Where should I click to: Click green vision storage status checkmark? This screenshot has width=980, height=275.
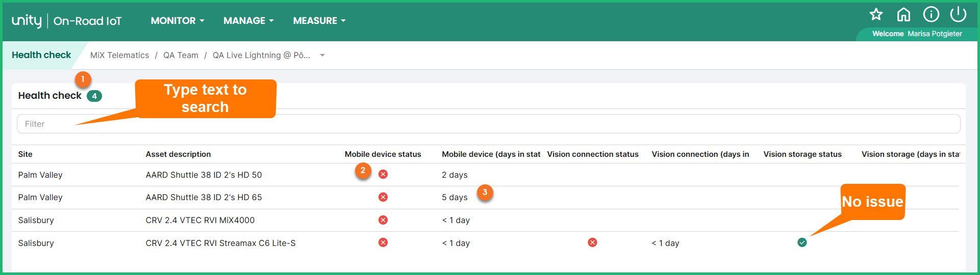coord(802,243)
